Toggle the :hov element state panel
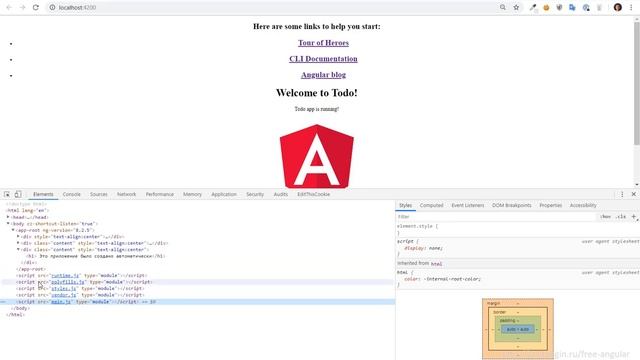 (606, 217)
